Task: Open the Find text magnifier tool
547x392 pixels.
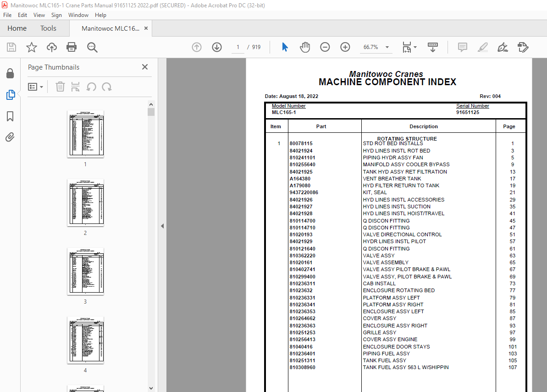Action: (x=92, y=47)
